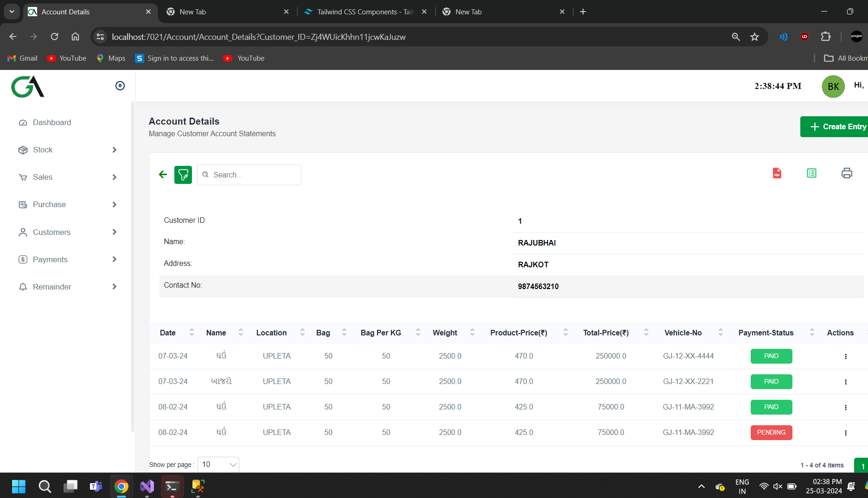Image resolution: width=868 pixels, height=498 pixels.
Task: Open actions menu for PENDING row
Action: (846, 433)
